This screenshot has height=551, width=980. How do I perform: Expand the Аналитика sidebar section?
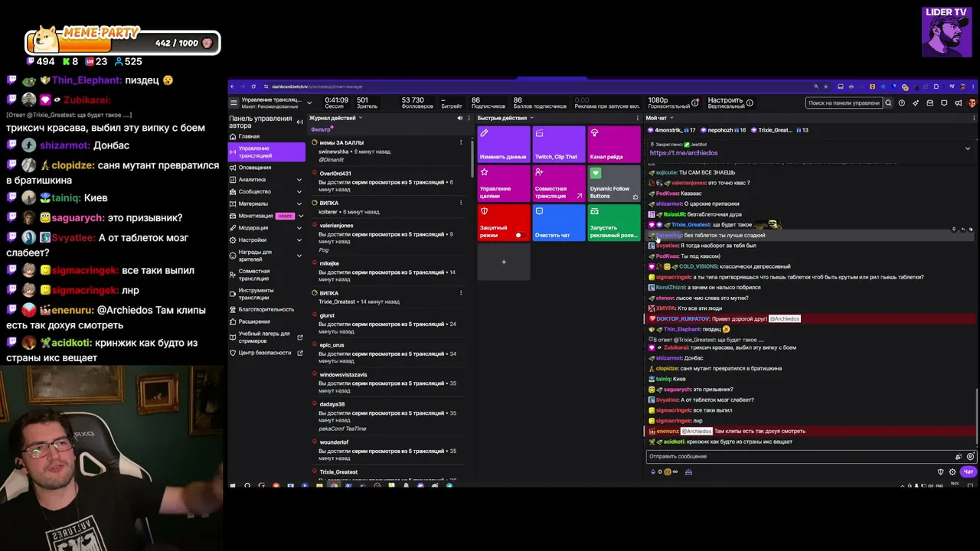pos(299,180)
